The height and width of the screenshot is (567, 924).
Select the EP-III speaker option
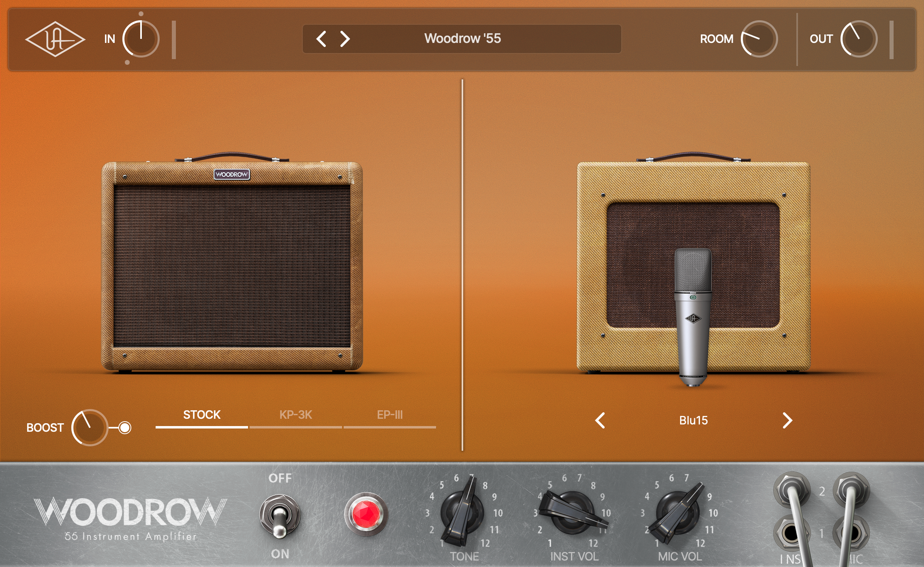click(x=390, y=414)
